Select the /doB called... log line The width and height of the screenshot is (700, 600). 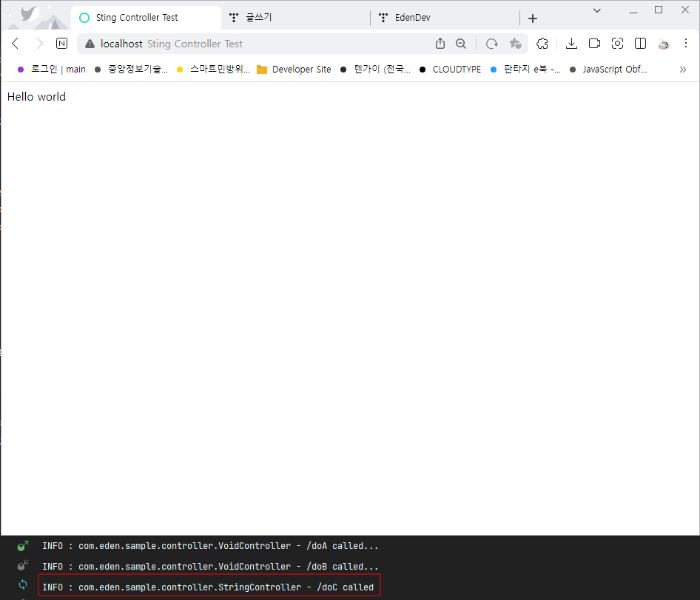(x=210, y=566)
